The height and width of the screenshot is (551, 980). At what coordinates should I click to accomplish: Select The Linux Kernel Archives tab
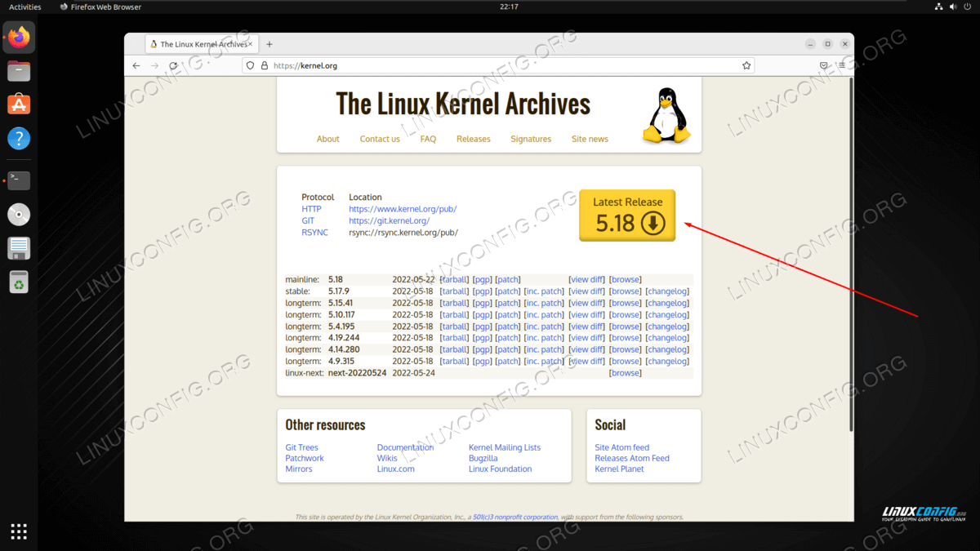click(x=202, y=44)
